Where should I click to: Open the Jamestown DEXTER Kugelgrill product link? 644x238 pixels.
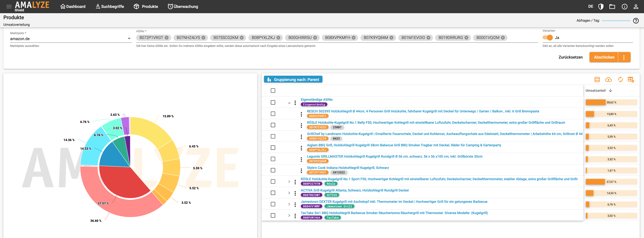click(x=394, y=202)
